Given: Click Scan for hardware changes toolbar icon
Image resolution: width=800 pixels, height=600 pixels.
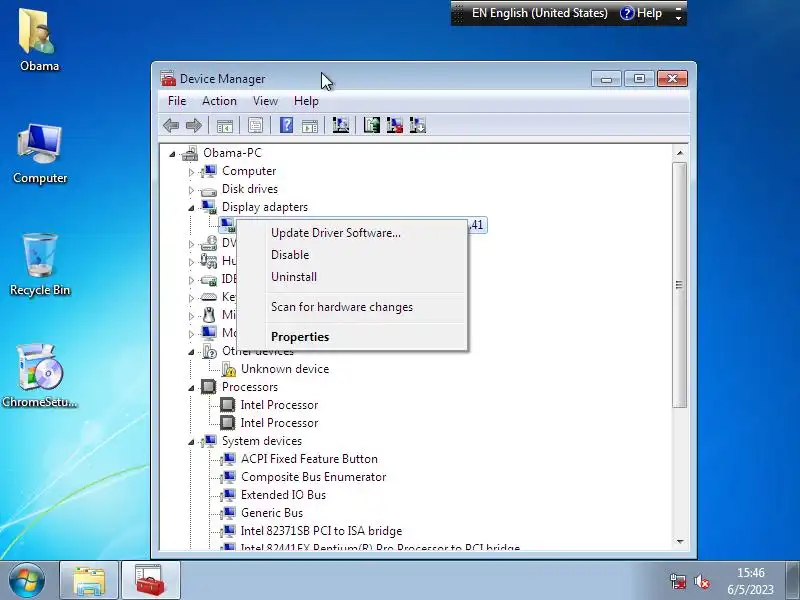Looking at the screenshot, I should (x=341, y=125).
